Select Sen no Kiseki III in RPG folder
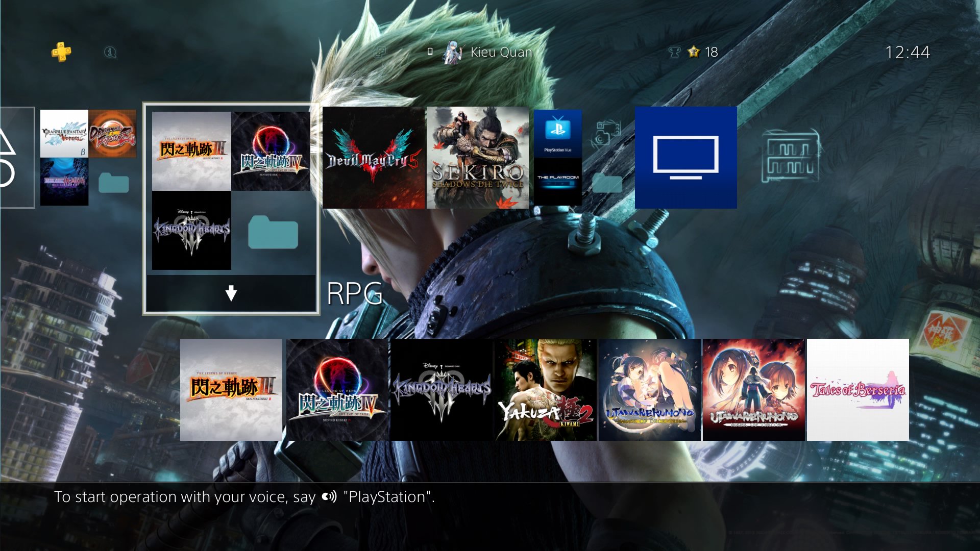This screenshot has width=980, height=551. [x=191, y=151]
